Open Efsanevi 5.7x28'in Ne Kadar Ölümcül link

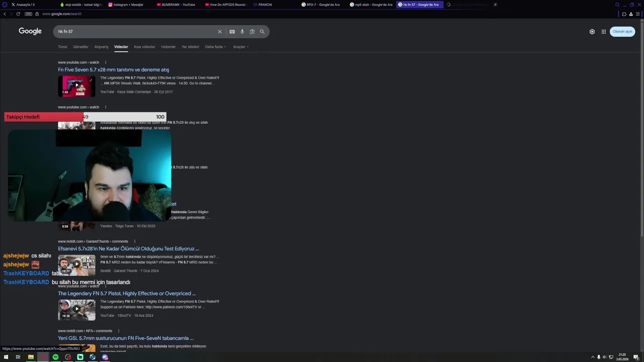pos(128,248)
